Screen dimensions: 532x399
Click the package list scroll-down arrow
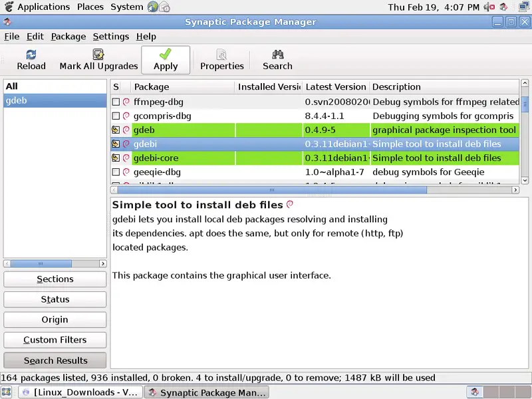tap(525, 180)
